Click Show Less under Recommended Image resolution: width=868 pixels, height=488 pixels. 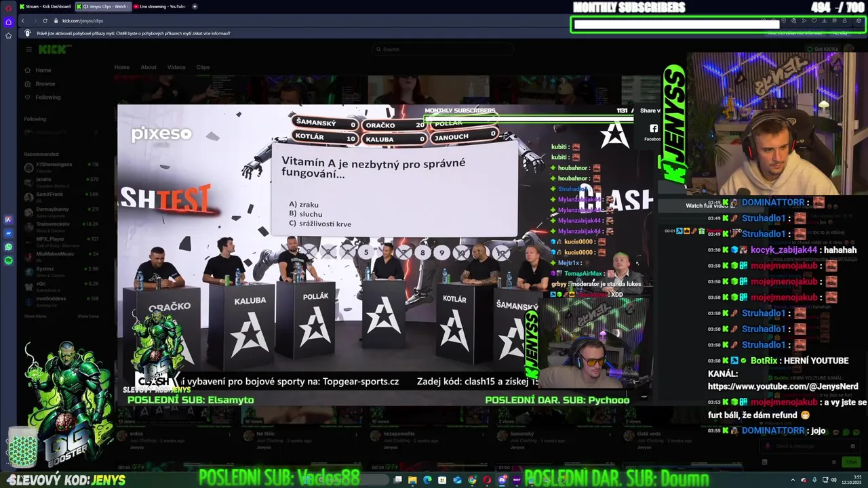88,316
